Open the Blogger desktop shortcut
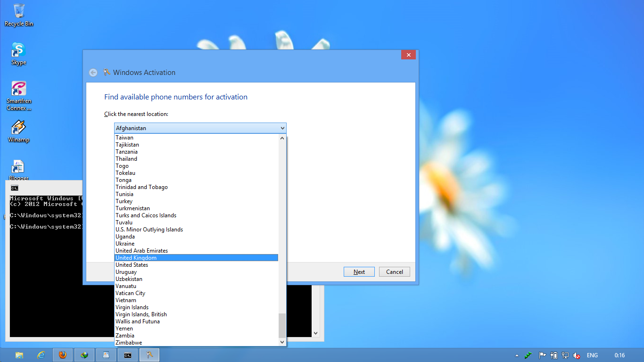The width and height of the screenshot is (644, 362). [19, 171]
